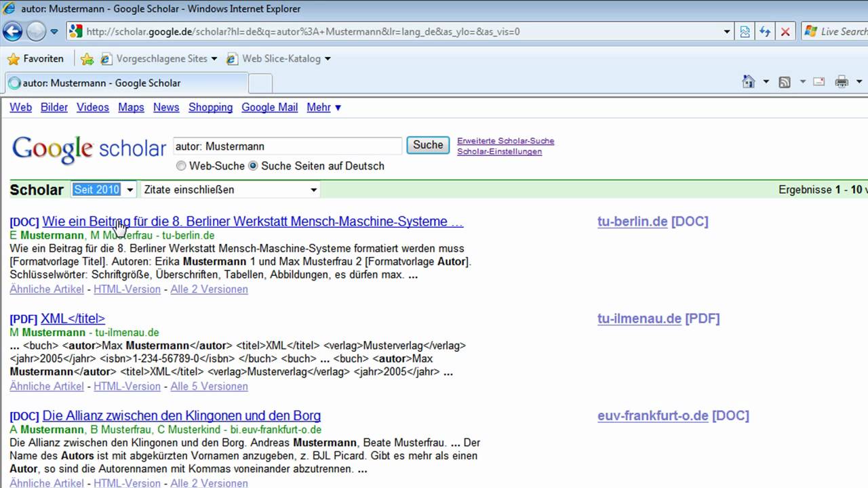Click author link M Mustermann of XML result

click(47, 333)
